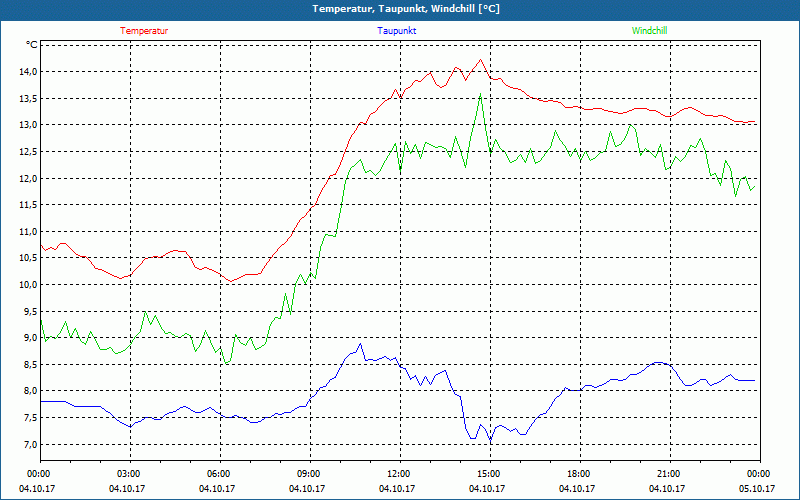Viewport: 800px width, 500px height.
Task: Click the 11,5 y-axis value
Action: click(x=29, y=205)
